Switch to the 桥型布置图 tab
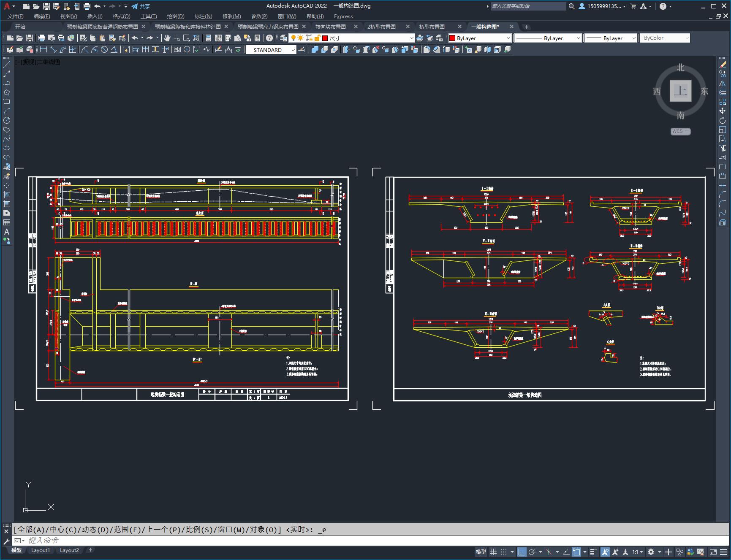The width and height of the screenshot is (731, 560). [432, 27]
